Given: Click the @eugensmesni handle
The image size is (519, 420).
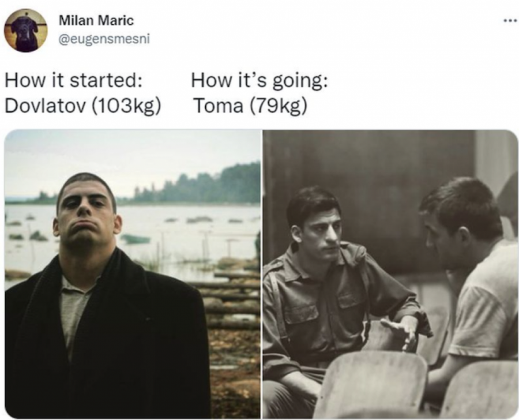Looking at the screenshot, I should pyautogui.click(x=104, y=39).
